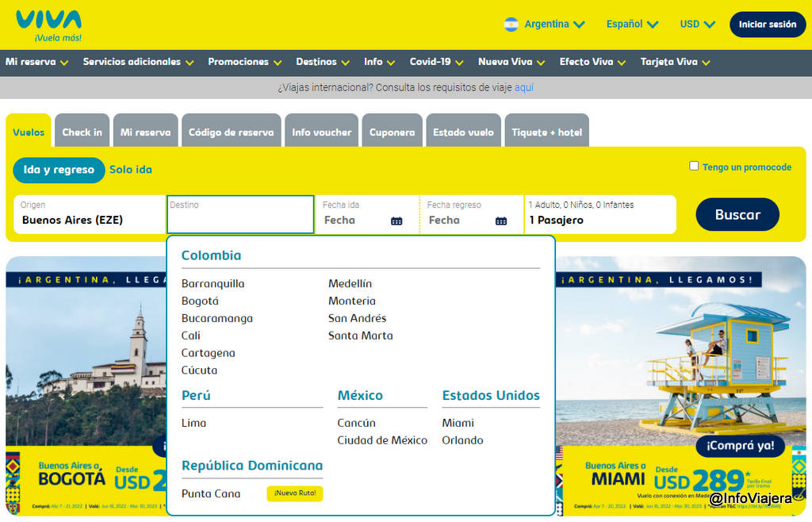Viewport: 812px width, 522px height.
Task: Expand the Tarjeta Viva menu
Action: 675,62
